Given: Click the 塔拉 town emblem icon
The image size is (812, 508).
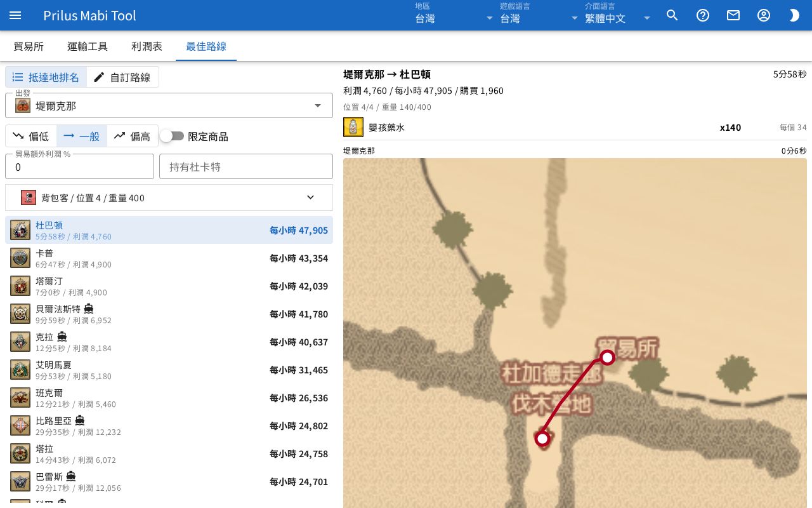Looking at the screenshot, I should (20, 453).
